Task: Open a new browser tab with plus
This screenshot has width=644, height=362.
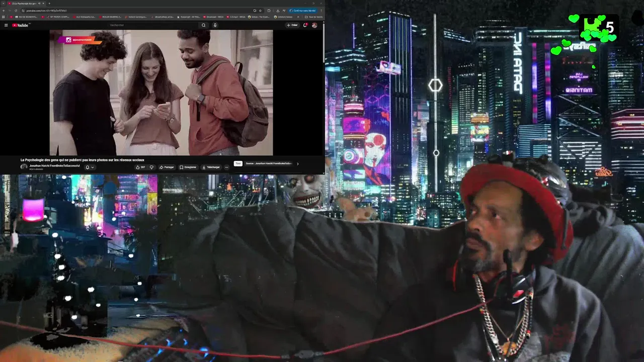Action: [x=49, y=4]
